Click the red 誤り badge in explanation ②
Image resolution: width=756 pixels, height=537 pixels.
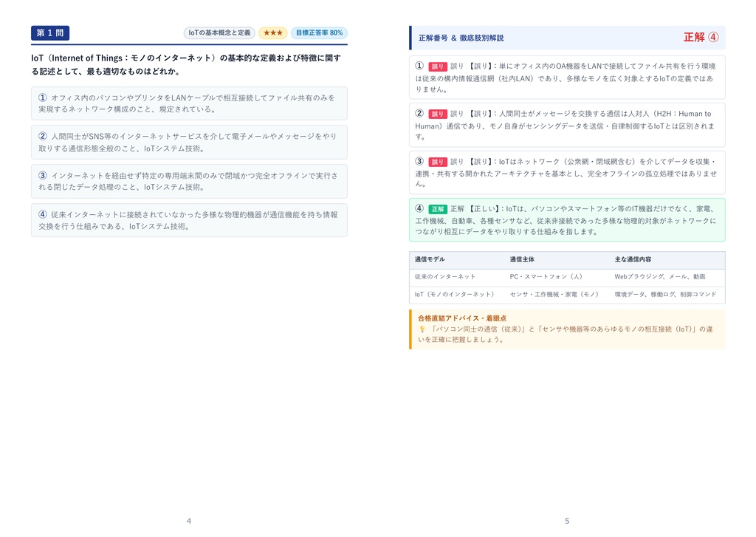pyautogui.click(x=437, y=114)
